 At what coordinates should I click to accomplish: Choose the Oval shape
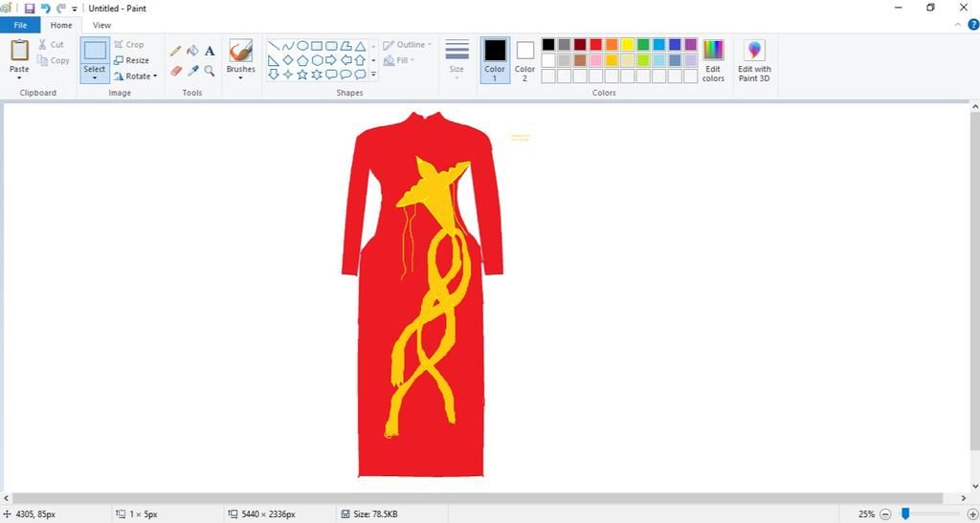pos(301,46)
